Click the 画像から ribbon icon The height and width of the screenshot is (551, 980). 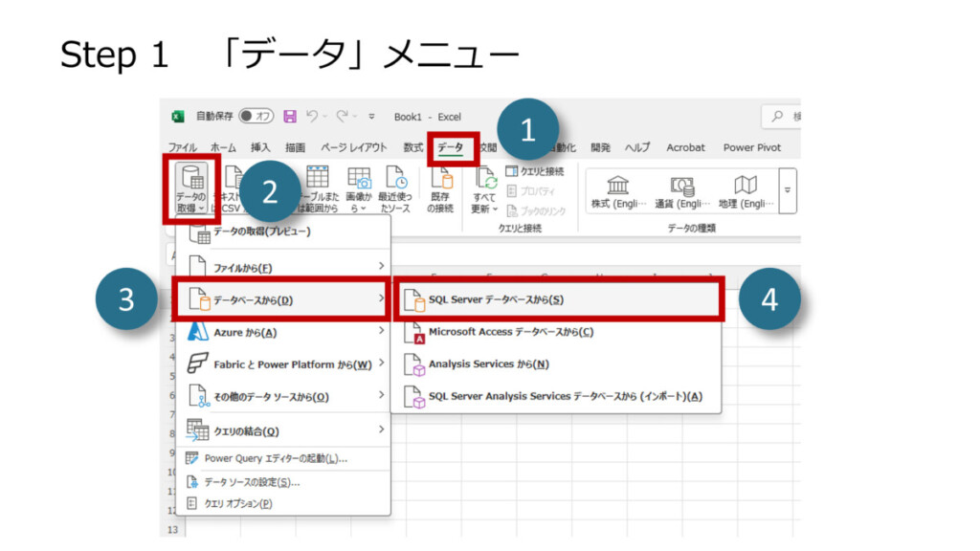click(x=359, y=189)
